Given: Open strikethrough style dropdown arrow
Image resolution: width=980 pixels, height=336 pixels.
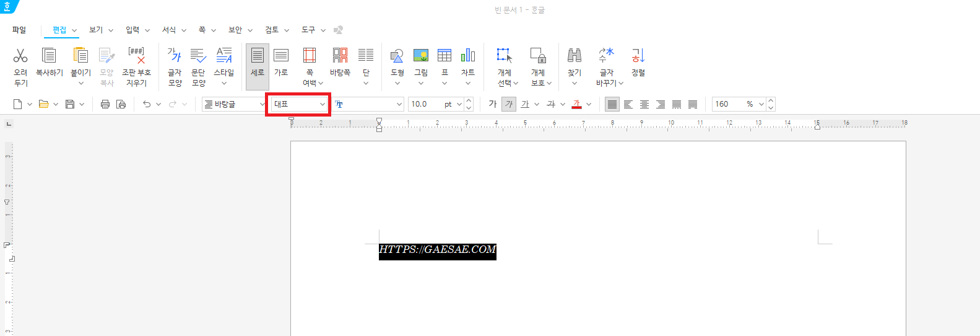Looking at the screenshot, I should [x=563, y=104].
